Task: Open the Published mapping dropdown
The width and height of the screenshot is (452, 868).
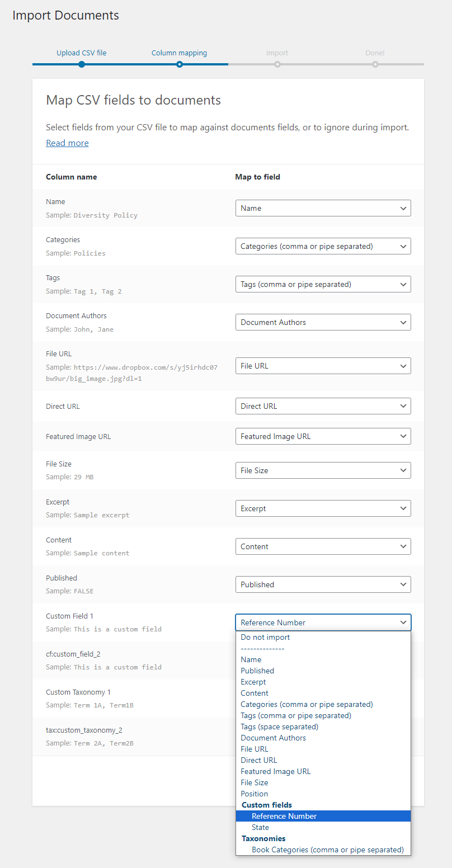Action: (323, 584)
